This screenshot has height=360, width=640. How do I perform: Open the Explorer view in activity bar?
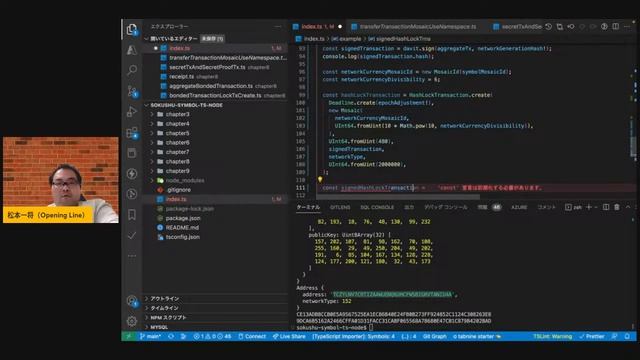point(131,29)
